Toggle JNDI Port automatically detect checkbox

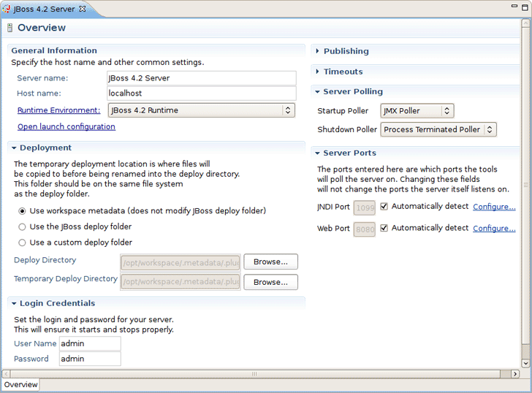pyautogui.click(x=384, y=207)
